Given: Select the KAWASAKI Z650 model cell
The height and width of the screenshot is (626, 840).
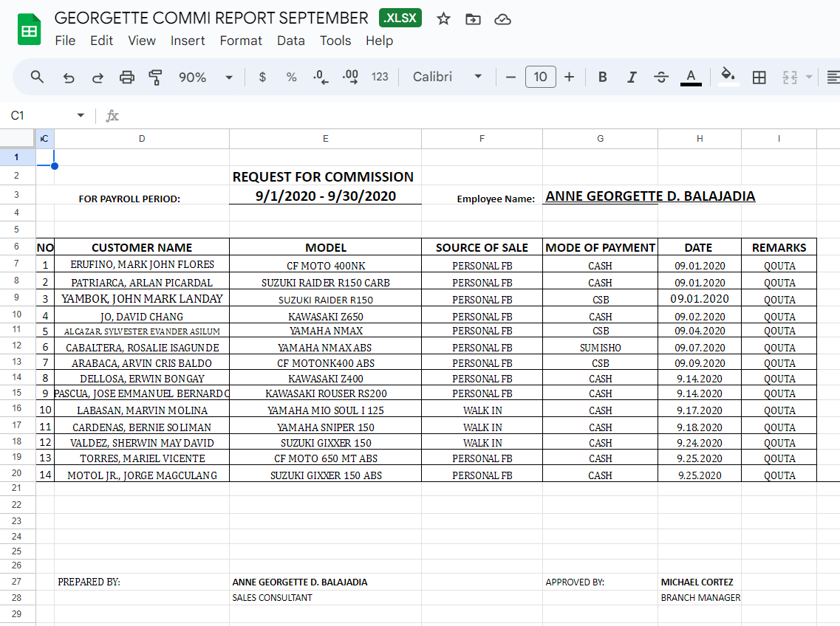Looking at the screenshot, I should tap(325, 317).
